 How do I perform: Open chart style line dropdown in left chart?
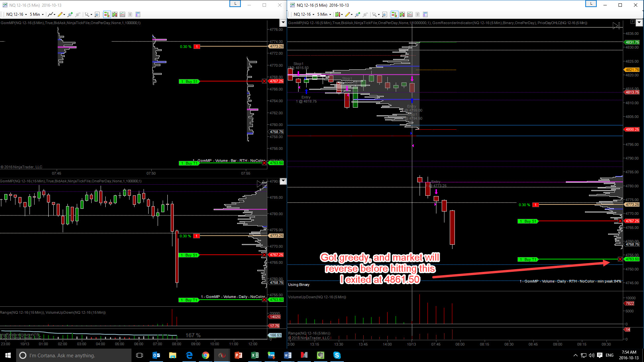click(51, 14)
